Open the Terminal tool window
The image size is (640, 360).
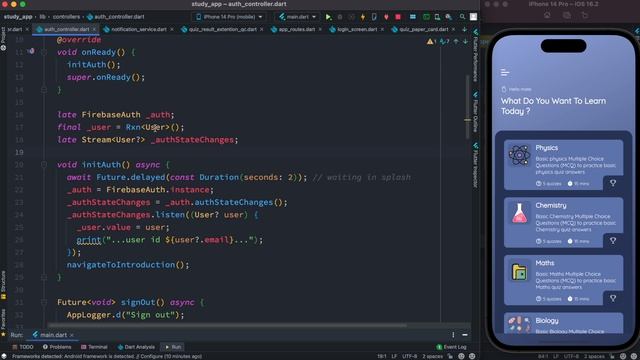pyautogui.click(x=94, y=347)
